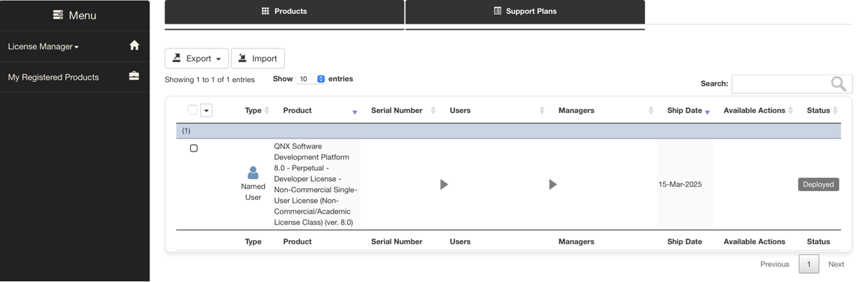The width and height of the screenshot is (868, 282).
Task: Sort by Product column arrow
Action: [355, 112]
